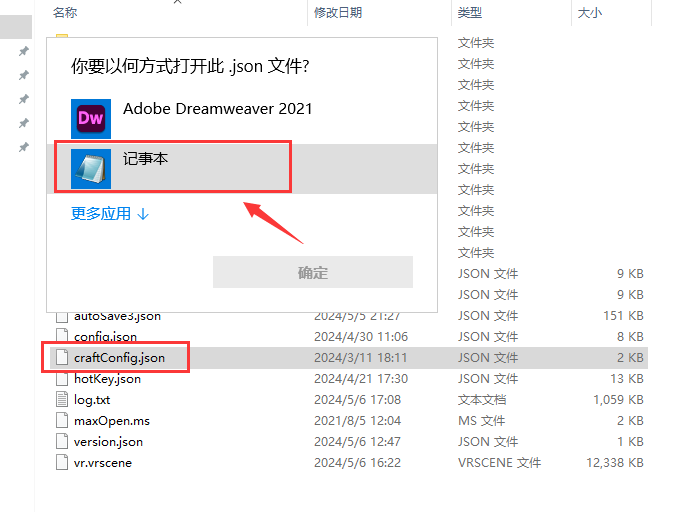Select the config.json file name

click(x=105, y=337)
